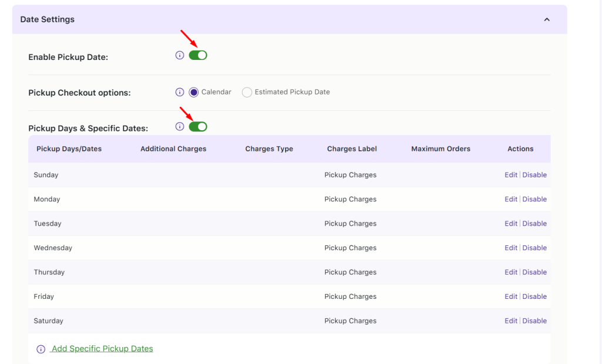The image size is (602, 364).
Task: Click info icon beside Enable Pickup Date toggle
Action: point(179,55)
